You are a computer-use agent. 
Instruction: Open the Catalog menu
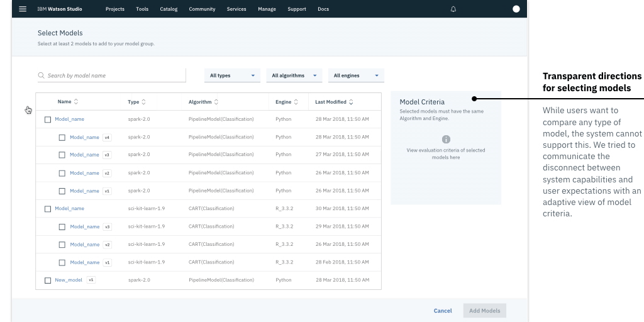click(x=169, y=9)
